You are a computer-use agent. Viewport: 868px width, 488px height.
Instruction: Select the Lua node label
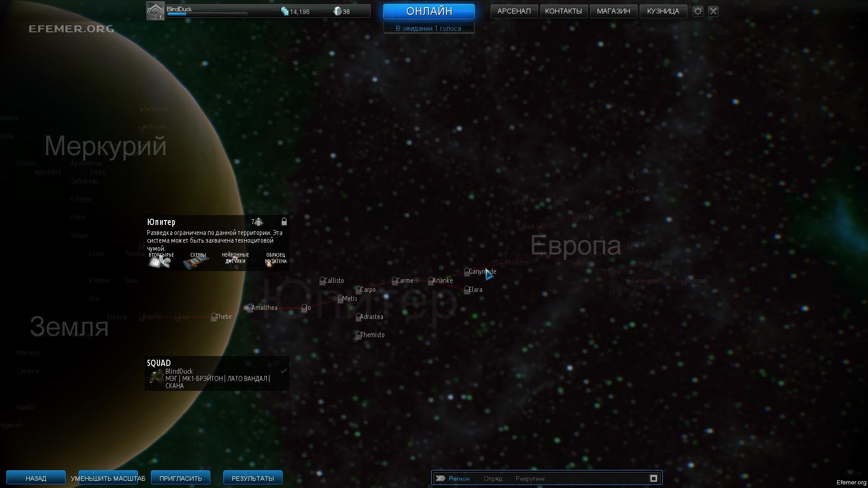tap(184, 317)
